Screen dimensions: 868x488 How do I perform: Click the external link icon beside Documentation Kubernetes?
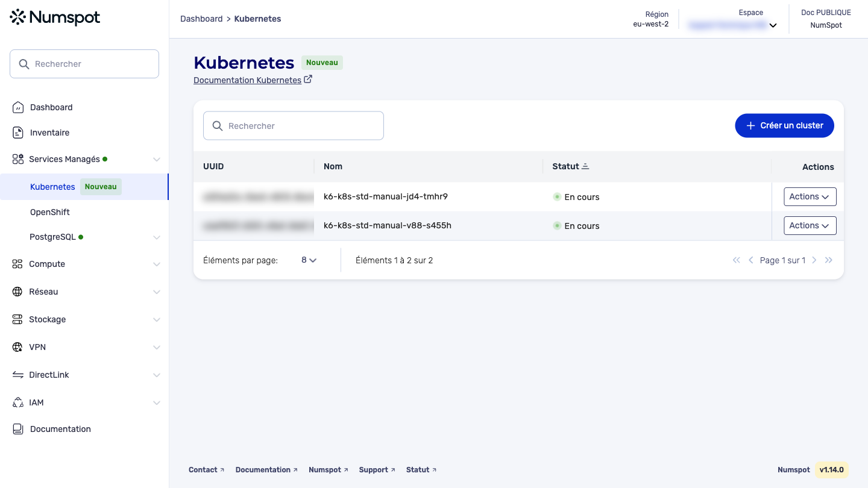tap(308, 80)
